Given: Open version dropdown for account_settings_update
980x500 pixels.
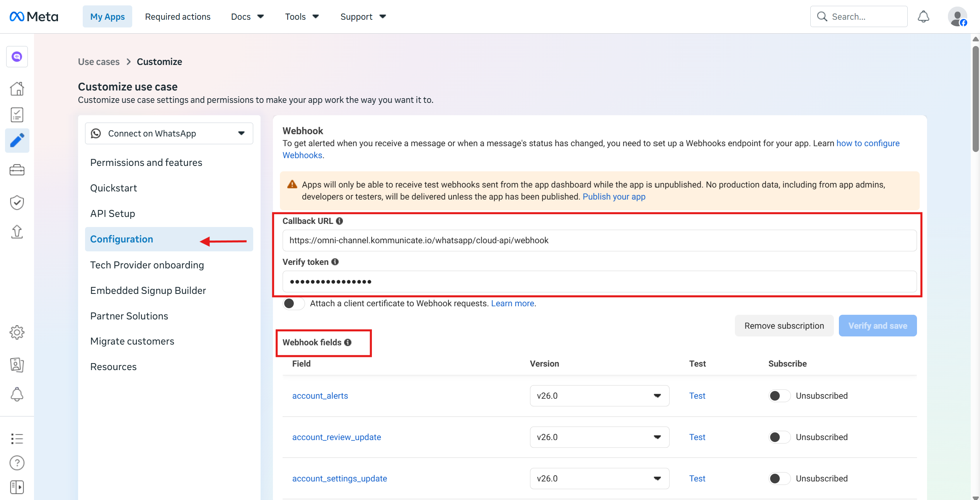Looking at the screenshot, I should point(599,478).
